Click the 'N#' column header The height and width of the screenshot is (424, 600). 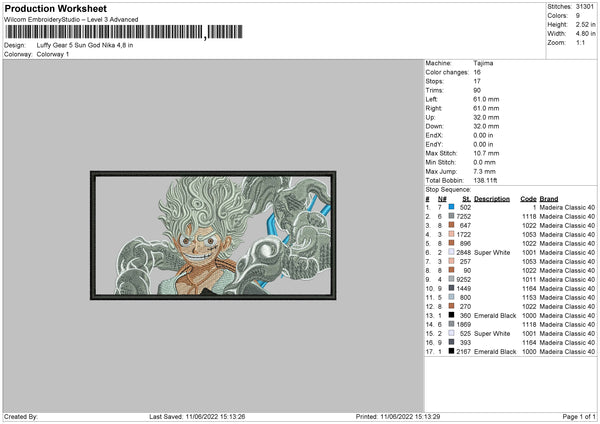442,199
